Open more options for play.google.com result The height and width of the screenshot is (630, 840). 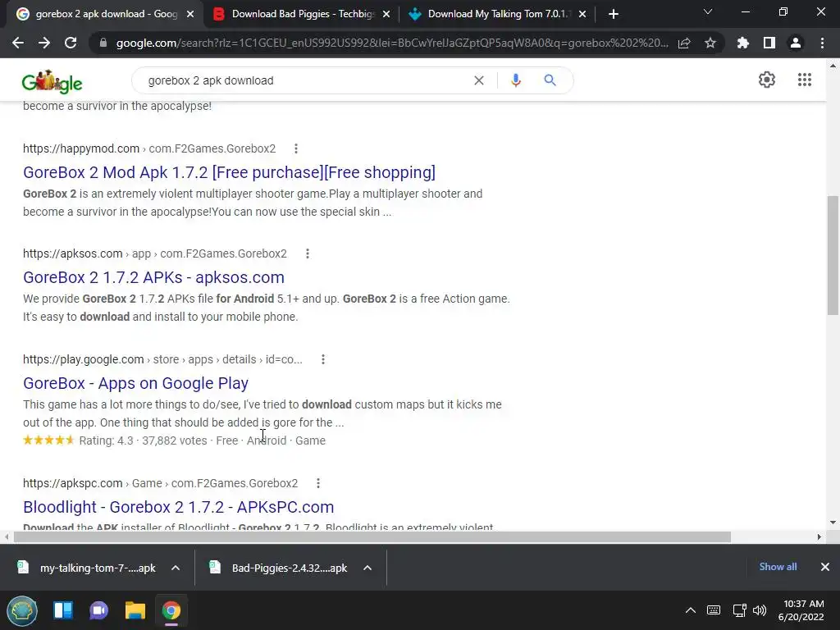[x=323, y=359]
